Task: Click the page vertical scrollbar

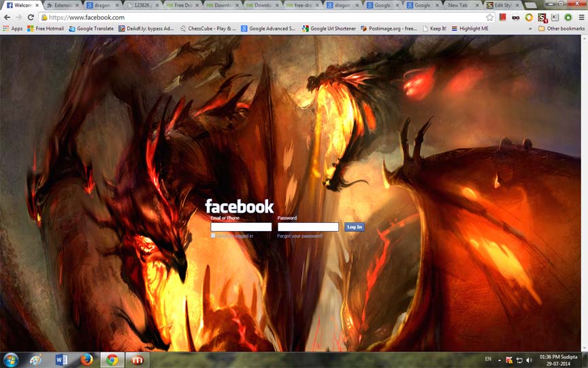Action: click(x=584, y=194)
